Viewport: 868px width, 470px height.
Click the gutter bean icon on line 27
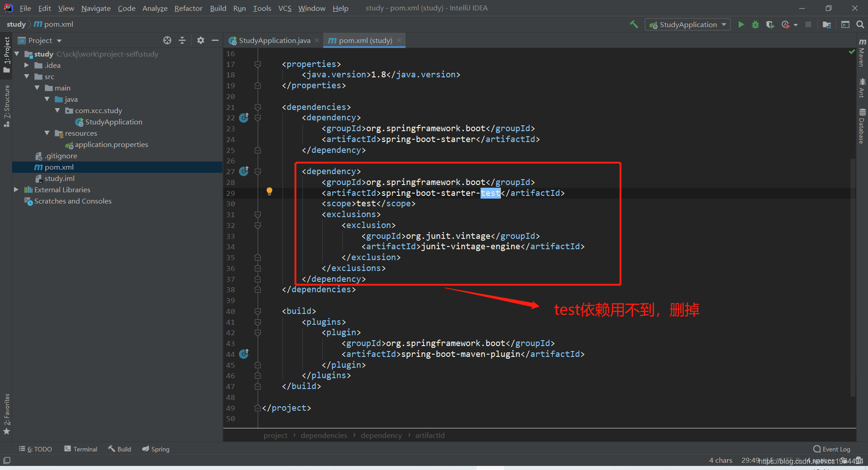(x=244, y=171)
